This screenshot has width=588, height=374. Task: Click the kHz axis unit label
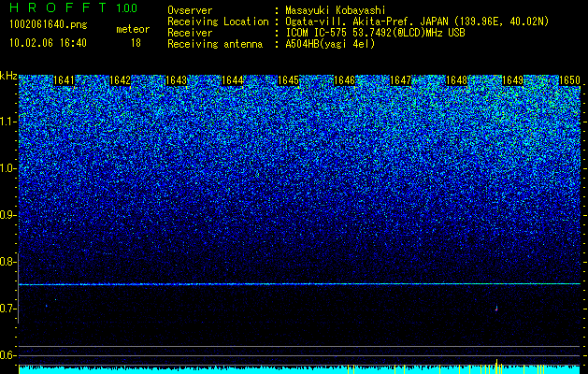coord(8,76)
